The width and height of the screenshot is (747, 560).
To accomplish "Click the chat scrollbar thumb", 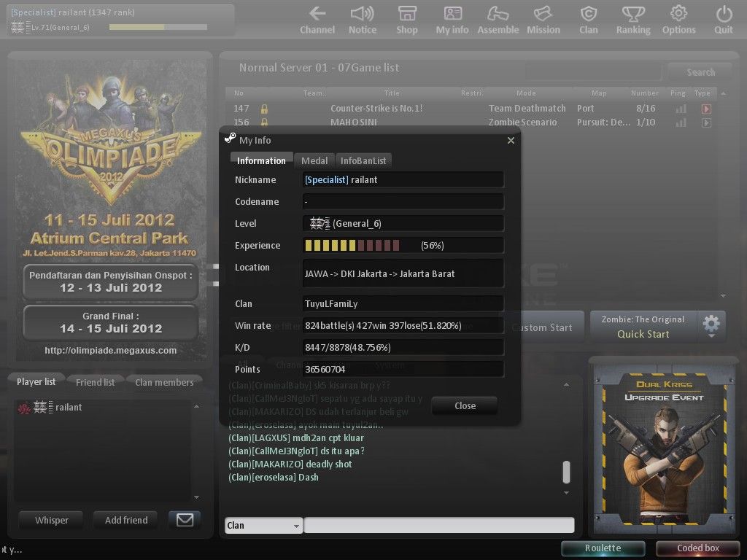I will (x=566, y=472).
